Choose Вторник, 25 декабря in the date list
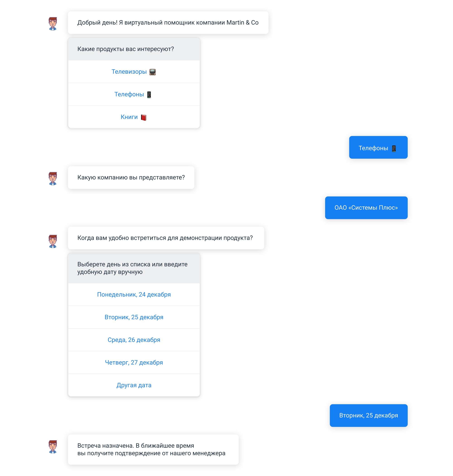This screenshot has width=453, height=476. (134, 317)
